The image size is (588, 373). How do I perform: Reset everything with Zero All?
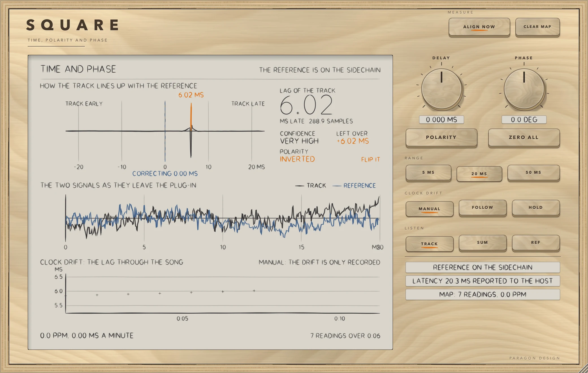coord(524,138)
